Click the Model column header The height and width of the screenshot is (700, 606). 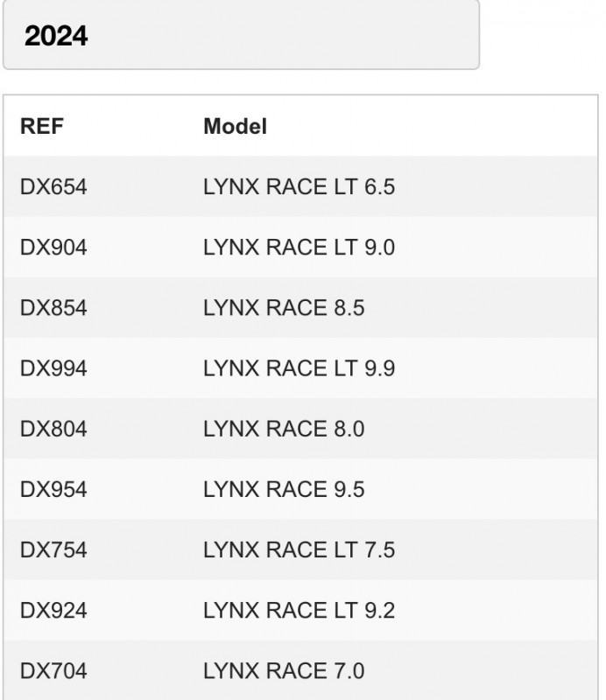click(x=235, y=126)
